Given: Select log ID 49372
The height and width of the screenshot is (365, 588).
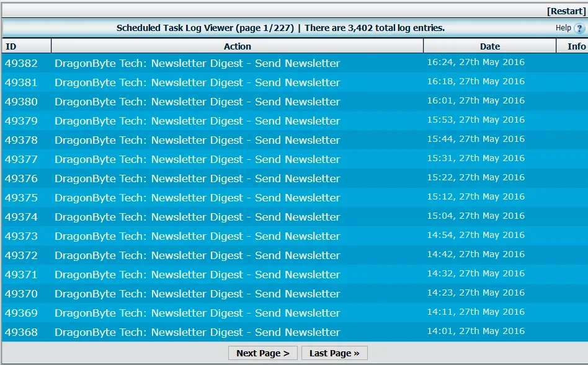Looking at the screenshot, I should pos(21,255).
